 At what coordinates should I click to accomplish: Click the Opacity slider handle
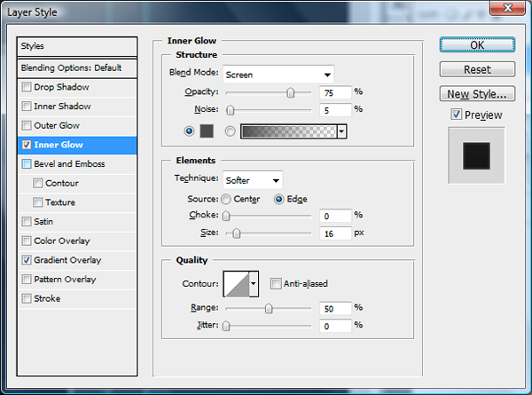(x=290, y=91)
